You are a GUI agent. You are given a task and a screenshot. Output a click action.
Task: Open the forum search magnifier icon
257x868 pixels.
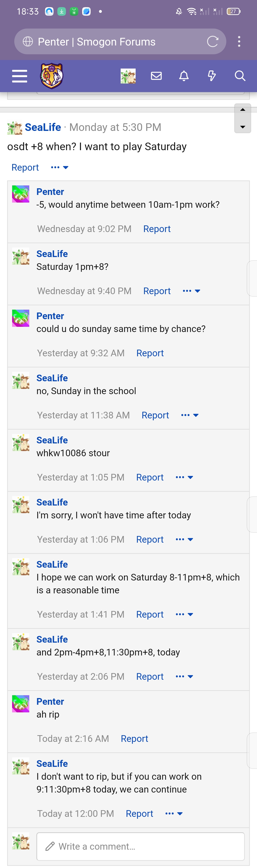240,76
